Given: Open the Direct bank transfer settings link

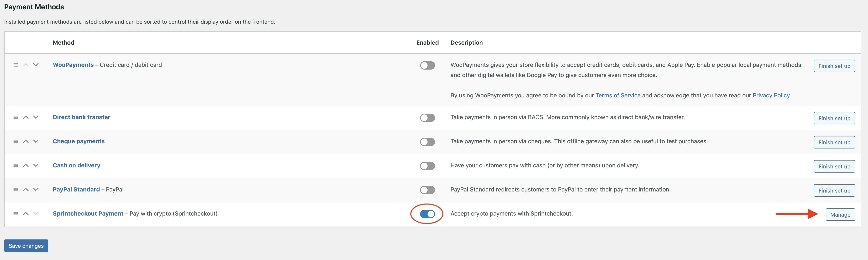Looking at the screenshot, I should [82, 117].
